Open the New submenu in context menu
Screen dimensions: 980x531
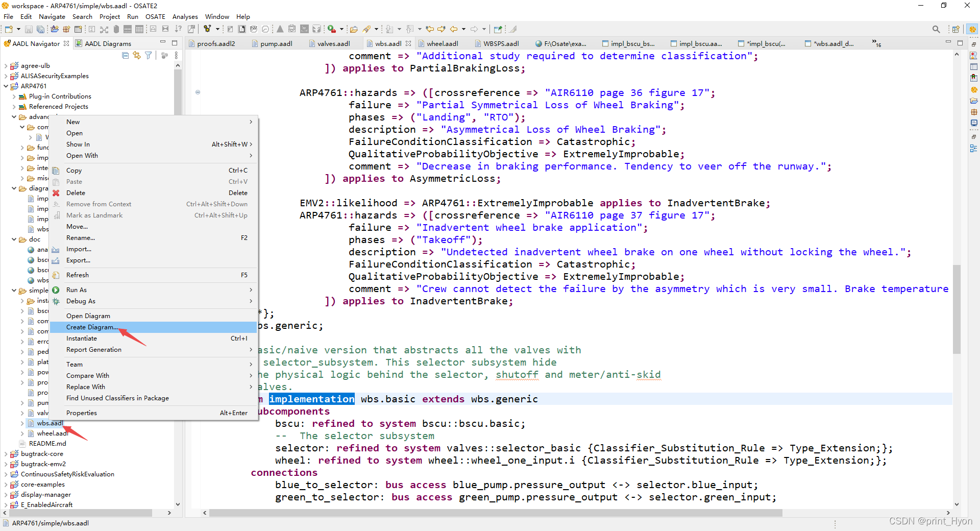(153, 122)
